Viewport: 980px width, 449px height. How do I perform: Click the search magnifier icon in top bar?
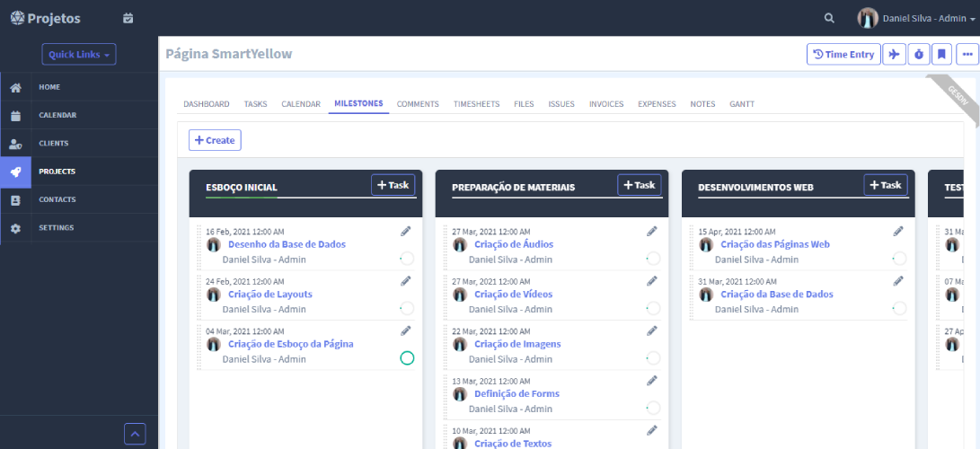(829, 18)
